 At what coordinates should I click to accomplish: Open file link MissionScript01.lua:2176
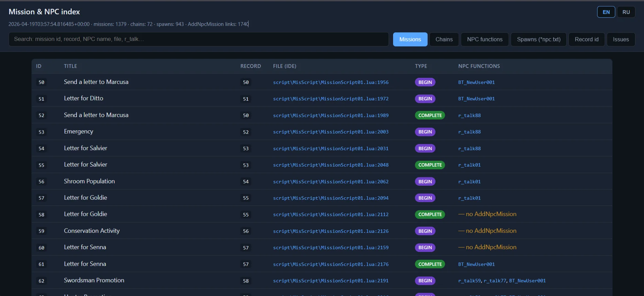pos(331,264)
